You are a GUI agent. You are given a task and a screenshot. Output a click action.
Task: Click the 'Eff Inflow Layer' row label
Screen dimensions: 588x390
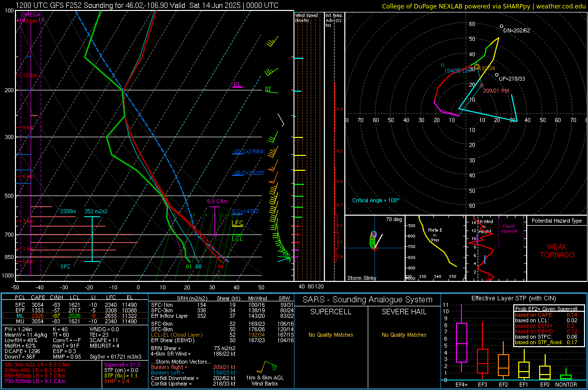(169, 316)
